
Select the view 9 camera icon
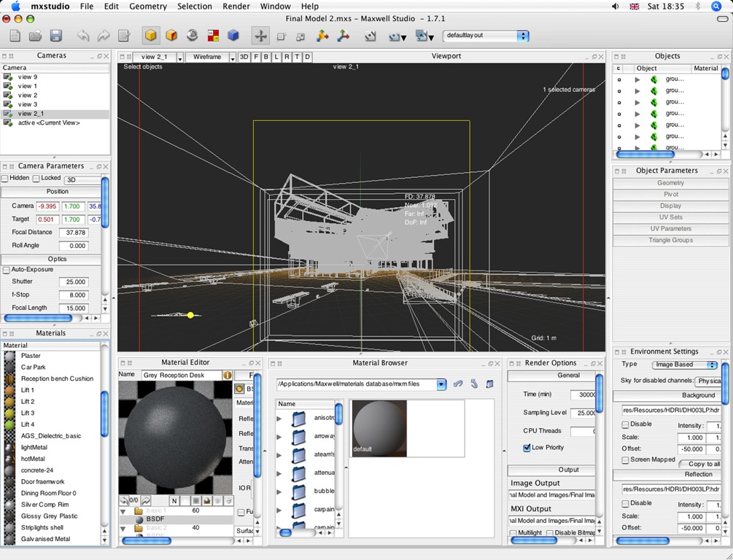(x=7, y=77)
